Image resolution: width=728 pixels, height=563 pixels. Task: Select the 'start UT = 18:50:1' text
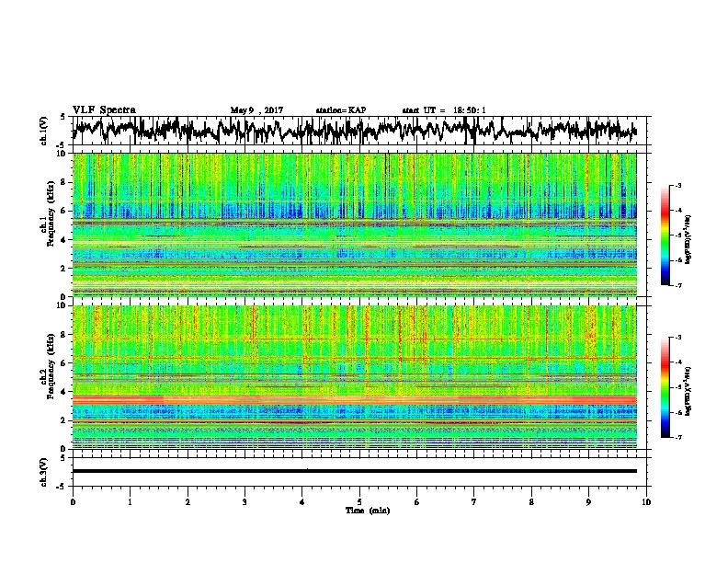(444, 110)
